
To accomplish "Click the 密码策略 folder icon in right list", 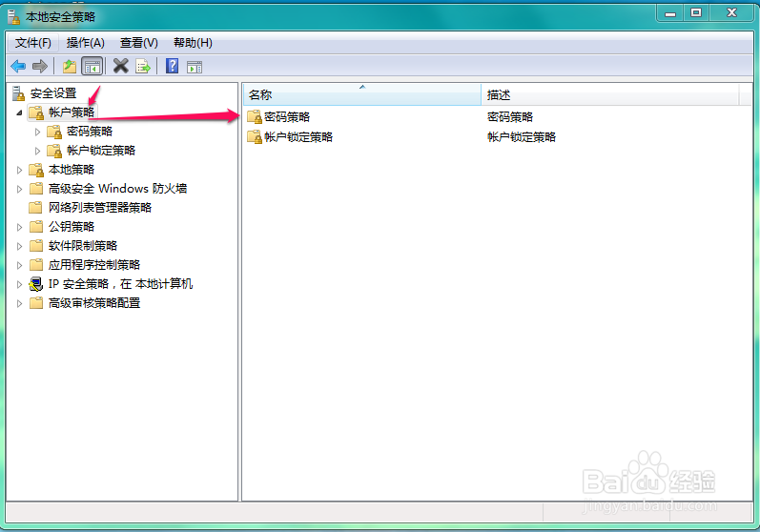I will 255,116.
